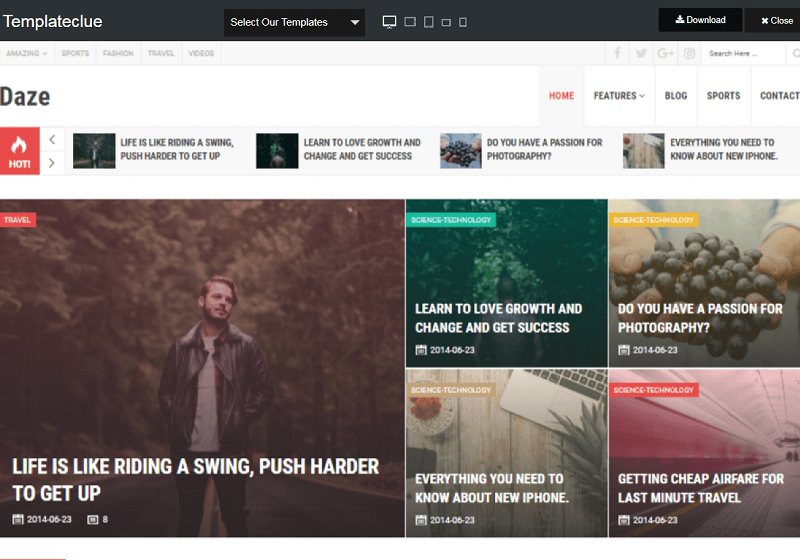
Task: Open ticker link Learn to Love Growth
Action: click(362, 149)
